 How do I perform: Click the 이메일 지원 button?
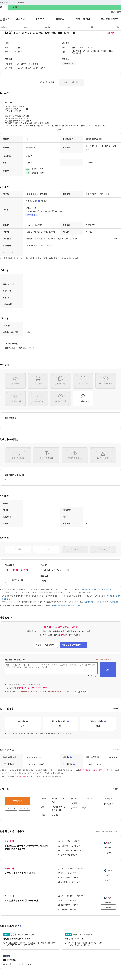(18, 580)
